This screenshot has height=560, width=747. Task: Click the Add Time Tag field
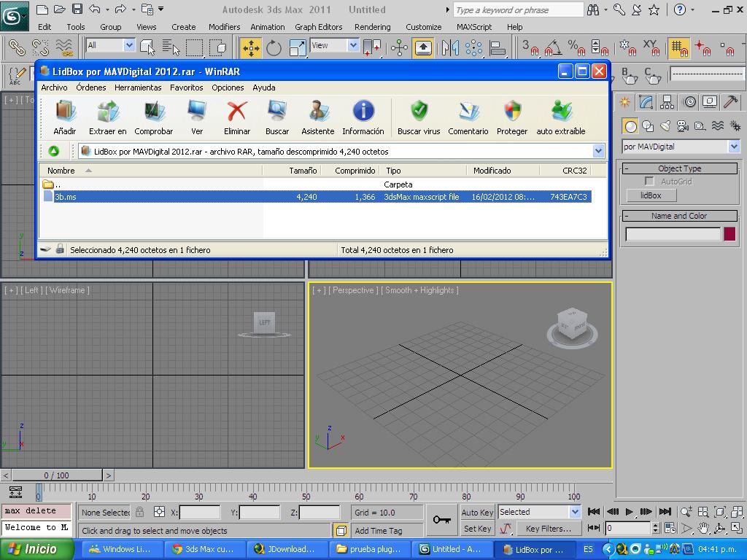click(x=387, y=531)
